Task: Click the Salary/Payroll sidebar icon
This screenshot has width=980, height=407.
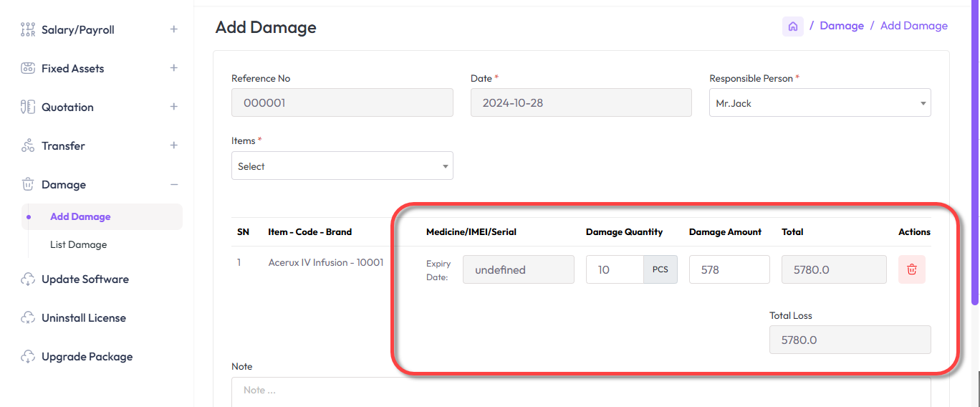Action: 28,30
